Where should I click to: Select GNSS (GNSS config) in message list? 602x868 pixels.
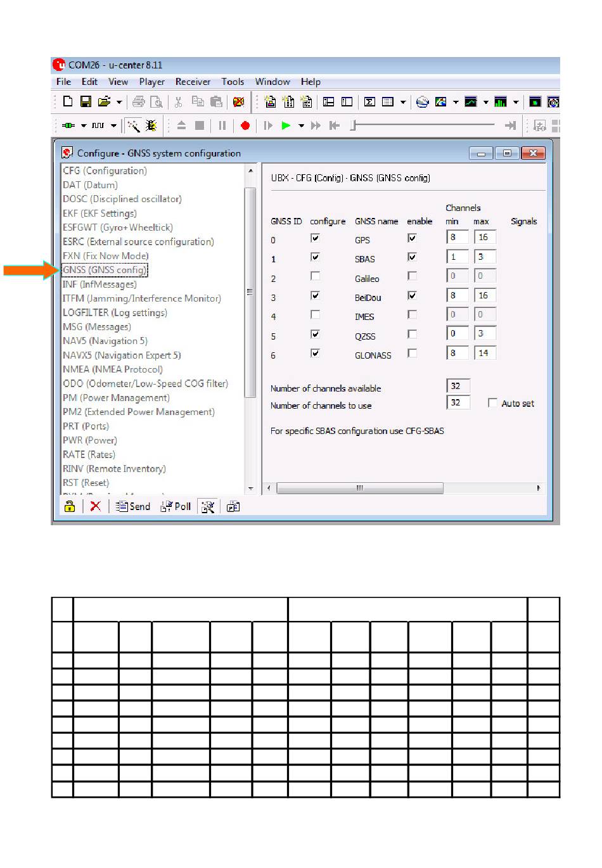point(105,270)
